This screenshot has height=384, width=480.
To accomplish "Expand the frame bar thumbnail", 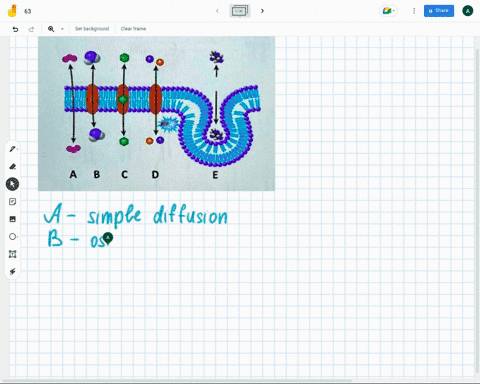I will (x=240, y=11).
